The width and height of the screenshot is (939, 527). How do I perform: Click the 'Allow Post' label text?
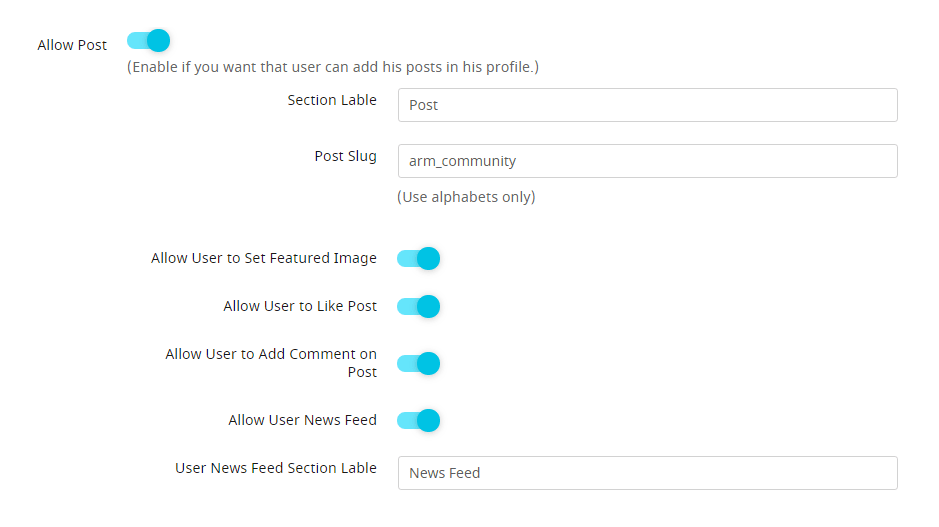pos(72,45)
